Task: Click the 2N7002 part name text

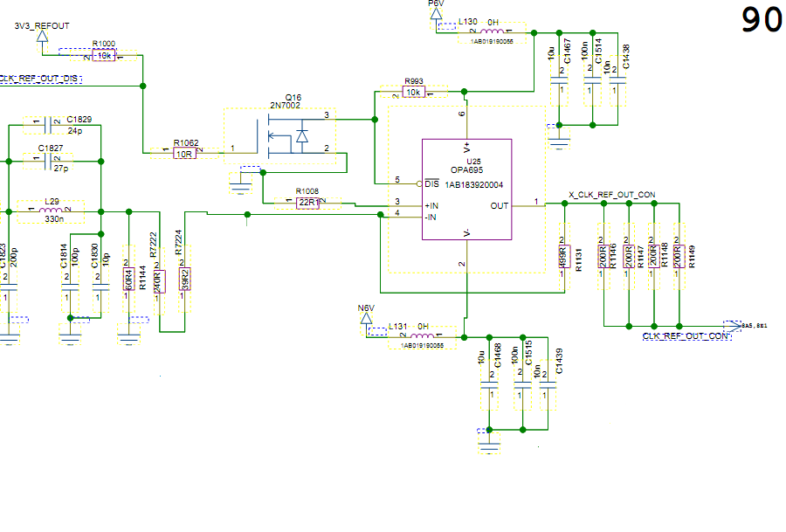Action: point(286,106)
